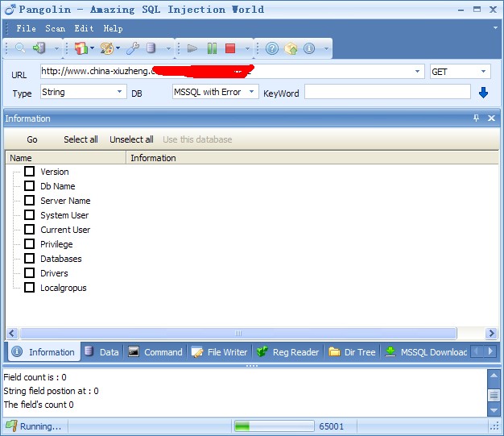Viewport: 504px width, 436px height.
Task: Click the horizontal scrollbar thumb in list
Action: point(238,333)
